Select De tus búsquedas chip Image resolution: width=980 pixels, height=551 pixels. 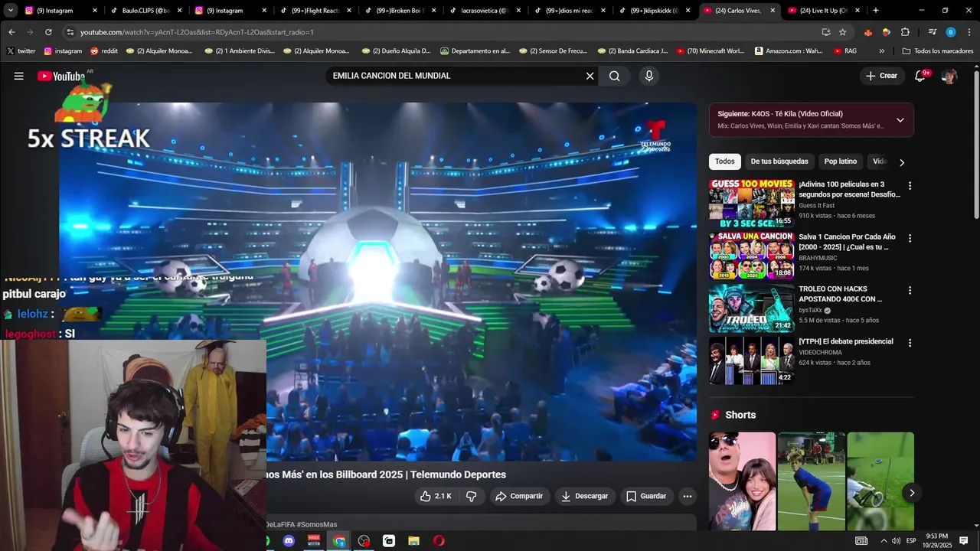pos(779,161)
